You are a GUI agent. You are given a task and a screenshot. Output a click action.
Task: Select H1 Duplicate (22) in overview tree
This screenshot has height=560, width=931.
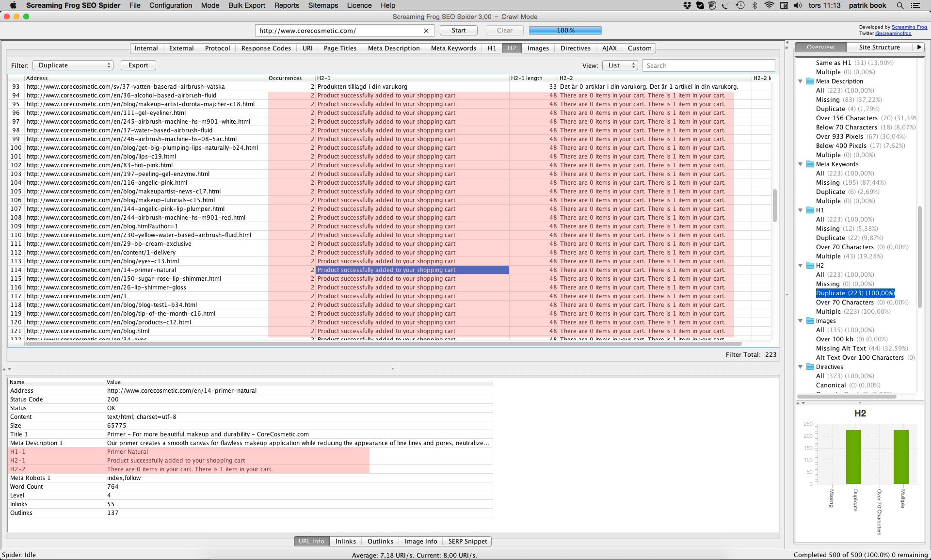click(850, 238)
